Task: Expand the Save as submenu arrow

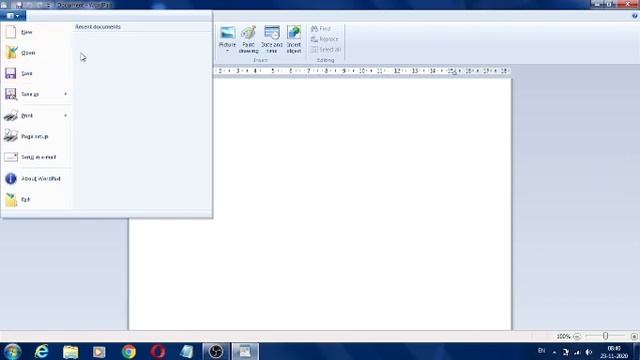Action: (66, 94)
